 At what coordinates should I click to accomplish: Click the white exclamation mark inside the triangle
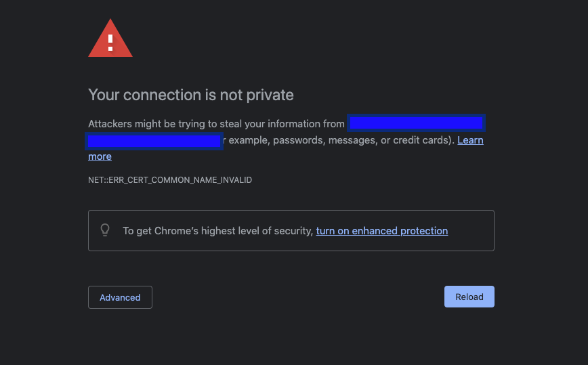pos(110,43)
